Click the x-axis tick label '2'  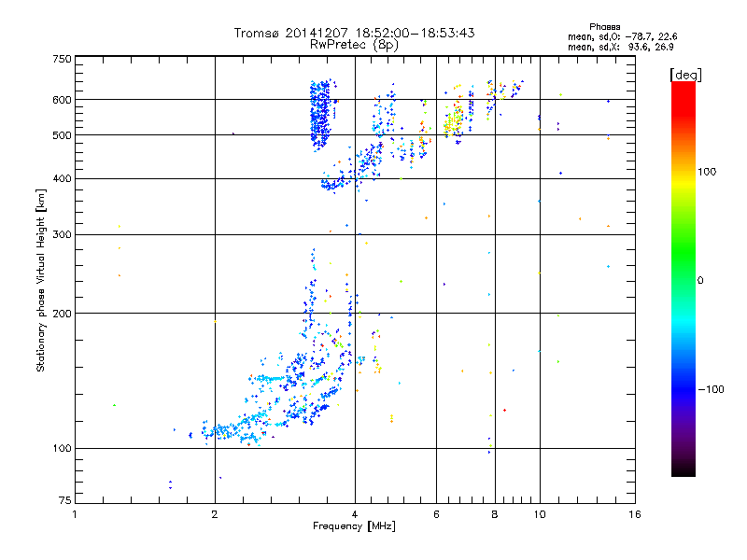click(215, 514)
